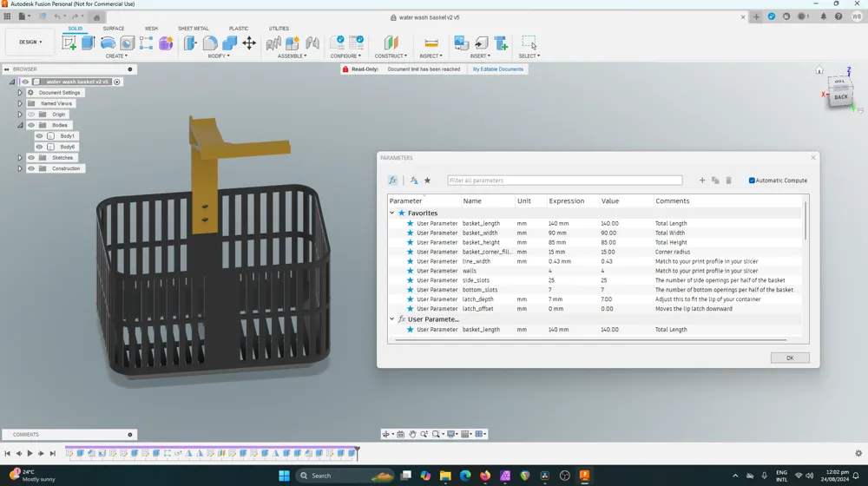Click the Select tool icon

pyautogui.click(x=529, y=43)
